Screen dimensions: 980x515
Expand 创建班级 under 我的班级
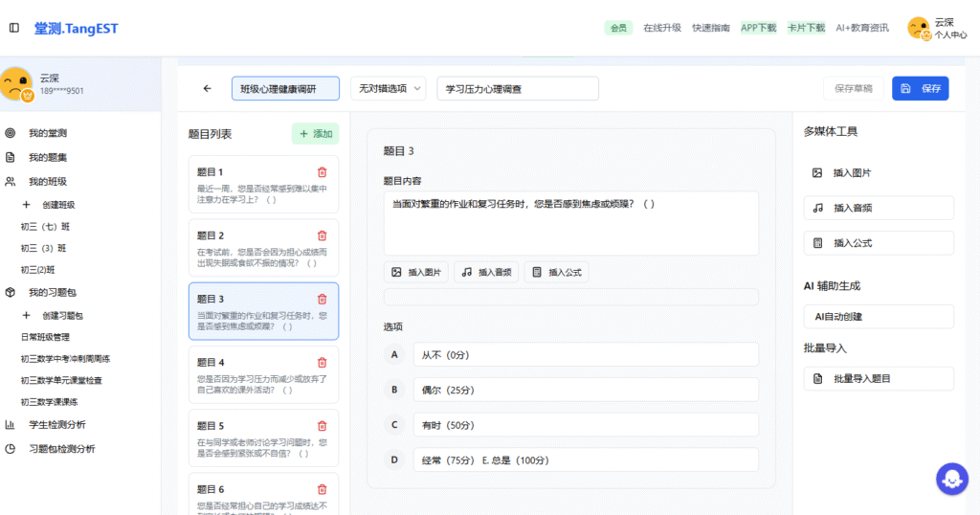click(57, 205)
